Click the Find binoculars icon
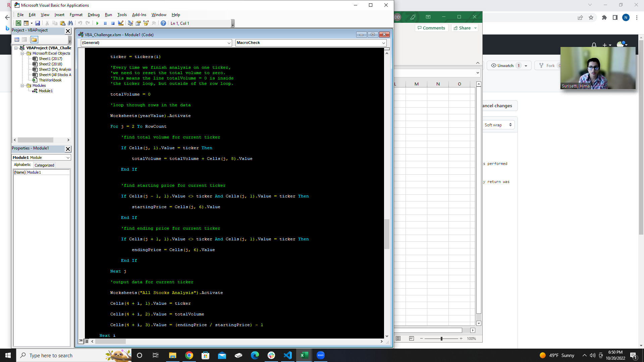The width and height of the screenshot is (644, 362). point(70,23)
